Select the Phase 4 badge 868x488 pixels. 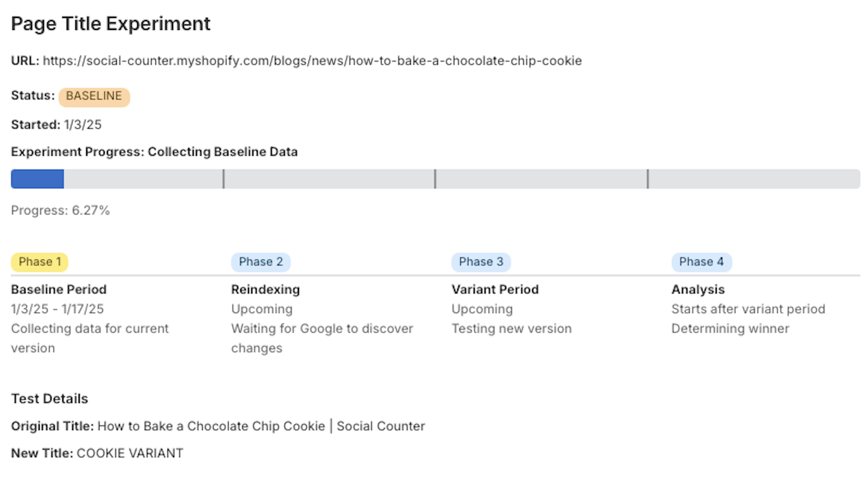(701, 262)
